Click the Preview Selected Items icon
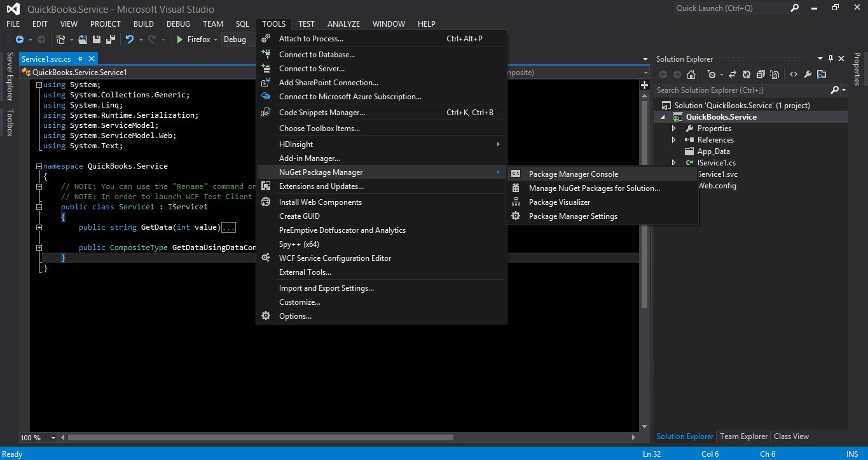This screenshot has width=868, height=460. click(822, 74)
